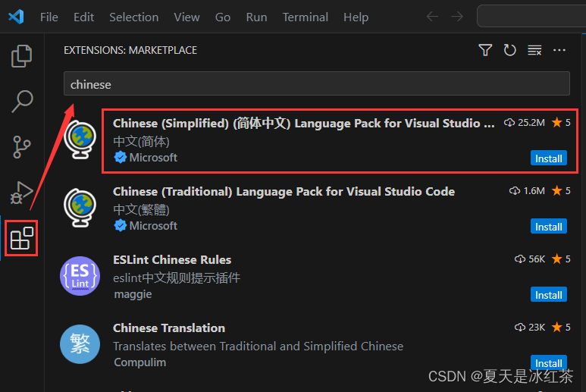The image size is (586, 392).
Task: Open the Explorer view in activity bar
Action: [x=22, y=56]
